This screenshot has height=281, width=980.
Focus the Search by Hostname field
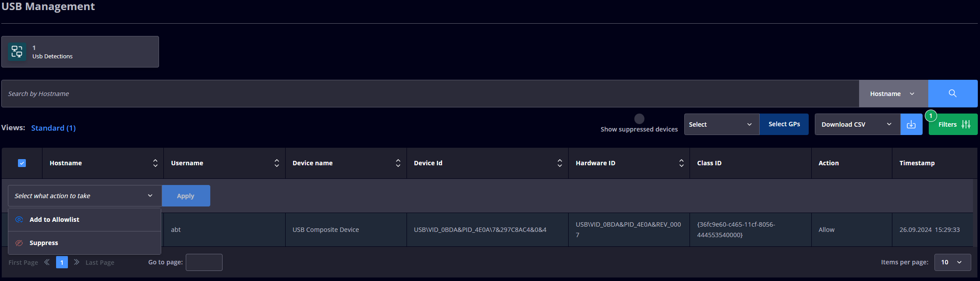(430, 93)
